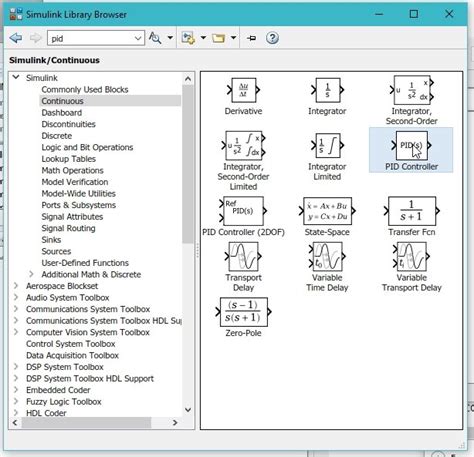Go back with the blue left arrow

coord(16,38)
